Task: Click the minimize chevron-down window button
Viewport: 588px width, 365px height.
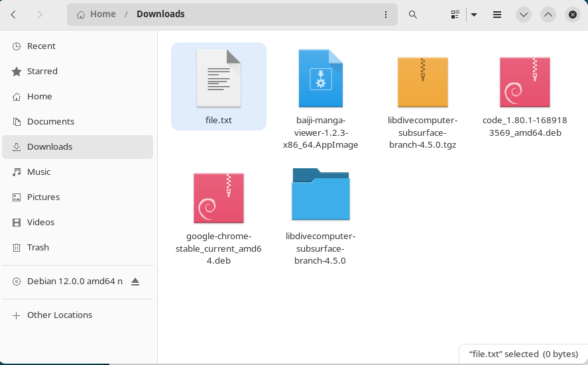Action: (x=524, y=15)
